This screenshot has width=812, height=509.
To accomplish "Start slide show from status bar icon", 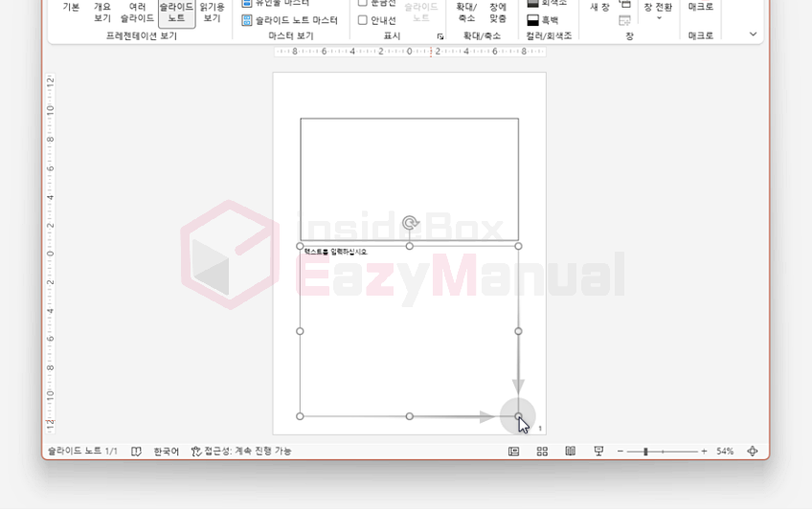I will tap(598, 452).
